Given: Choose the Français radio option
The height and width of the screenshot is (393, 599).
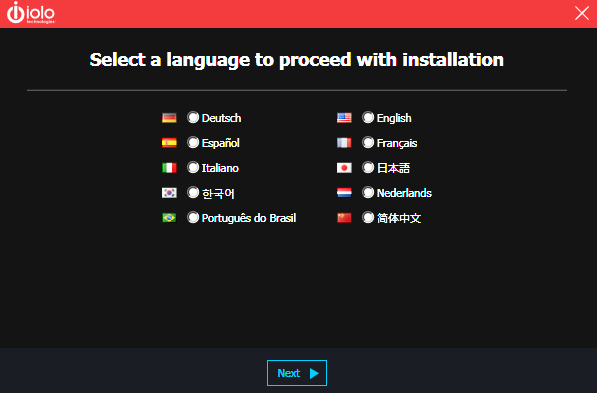Looking at the screenshot, I should pyautogui.click(x=368, y=142).
